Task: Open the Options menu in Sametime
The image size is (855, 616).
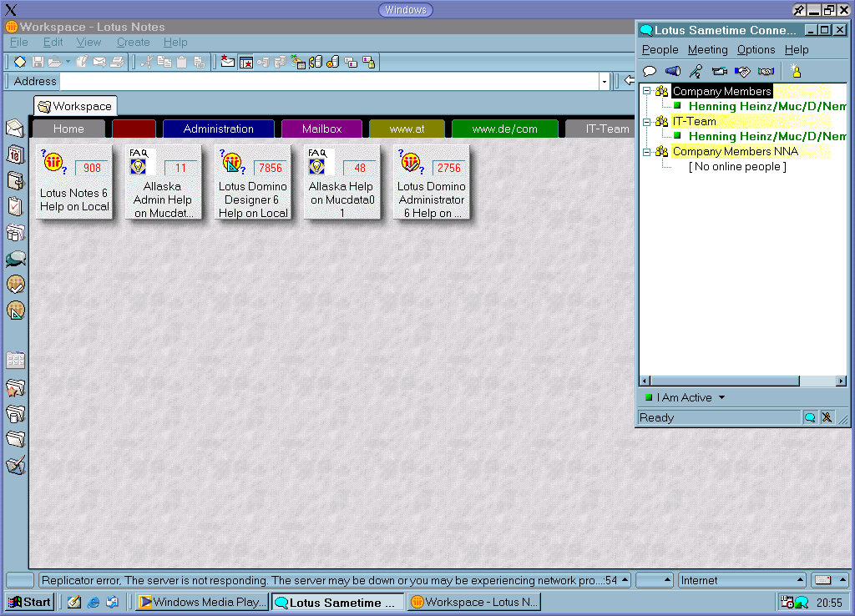Action: pyautogui.click(x=756, y=49)
